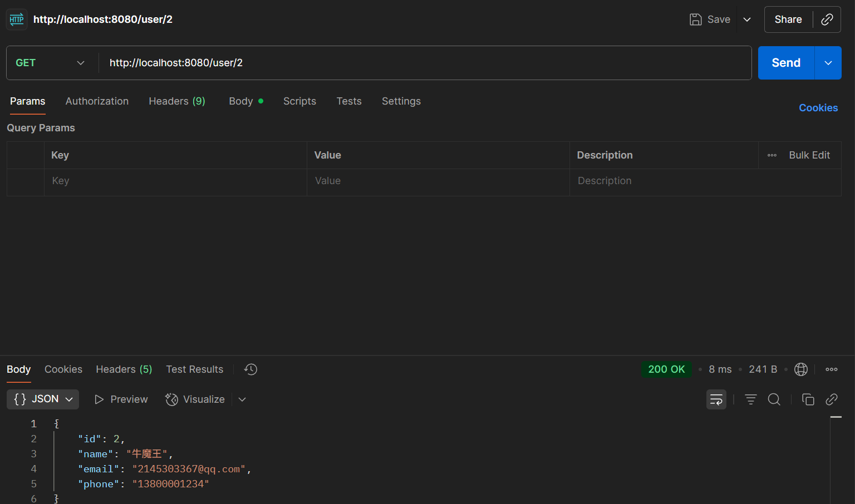Click the URL input field

(x=390, y=63)
